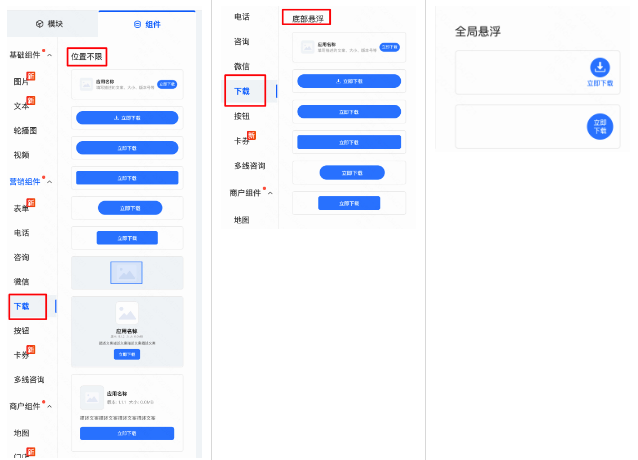638x460 pixels.
Task: Choose the image-only placeholder download template
Action: pyautogui.click(x=127, y=273)
